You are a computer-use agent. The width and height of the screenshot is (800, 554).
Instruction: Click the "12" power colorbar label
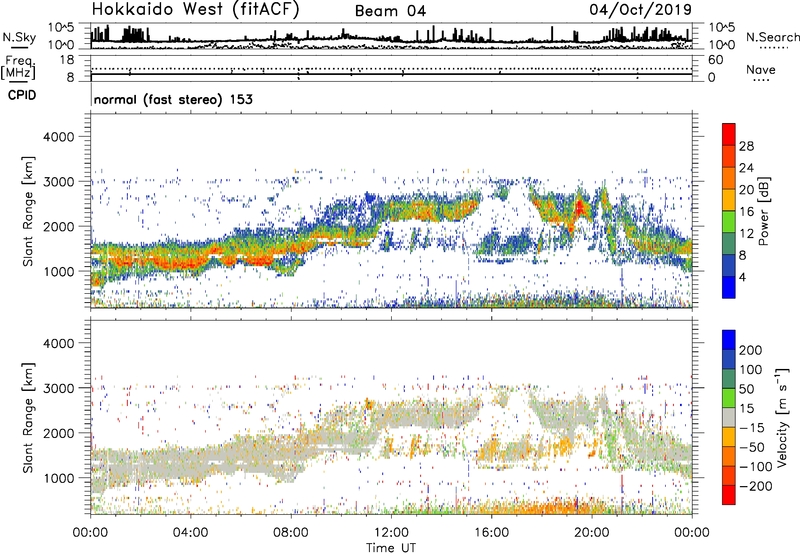[x=746, y=234]
